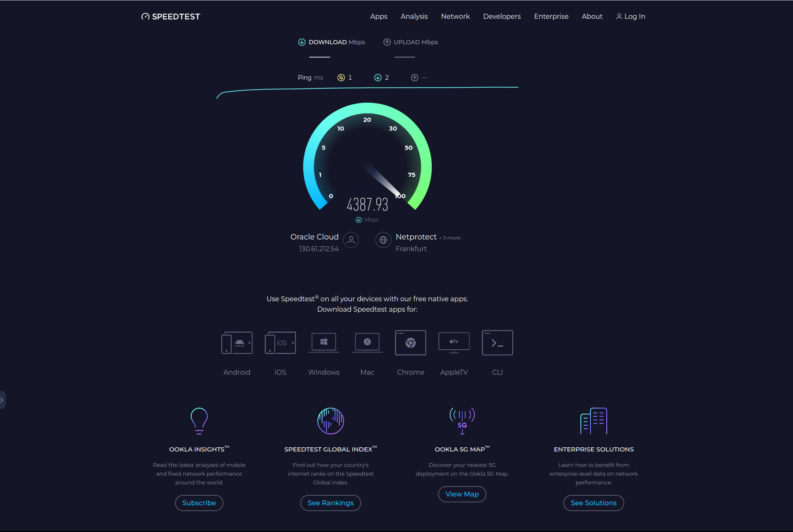
Task: Click the Enterprise Solutions building icon
Action: point(594,421)
